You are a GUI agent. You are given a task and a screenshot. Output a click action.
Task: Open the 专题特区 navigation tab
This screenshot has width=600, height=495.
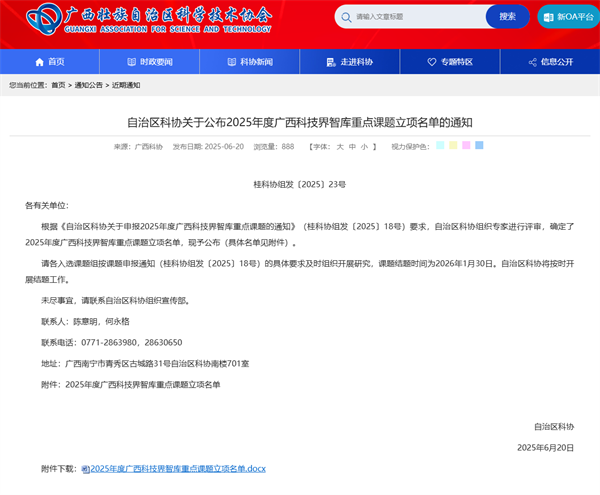click(x=450, y=62)
